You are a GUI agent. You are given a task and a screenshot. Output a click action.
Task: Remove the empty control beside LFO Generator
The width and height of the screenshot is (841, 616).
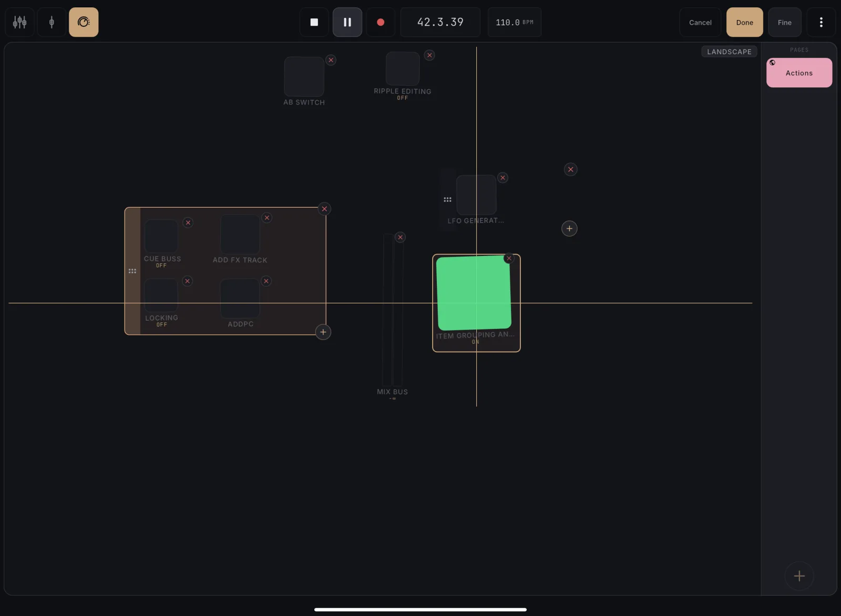point(570,169)
